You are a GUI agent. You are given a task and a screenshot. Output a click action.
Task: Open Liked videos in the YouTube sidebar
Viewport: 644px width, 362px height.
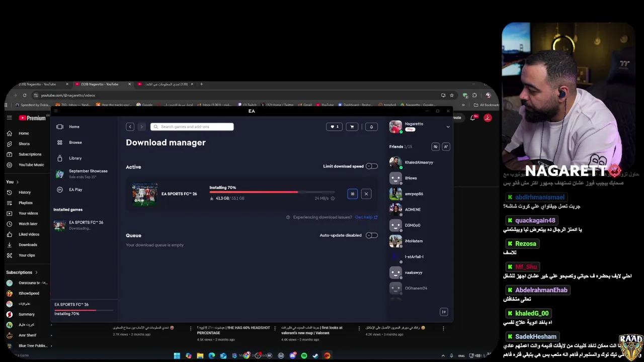tap(29, 234)
